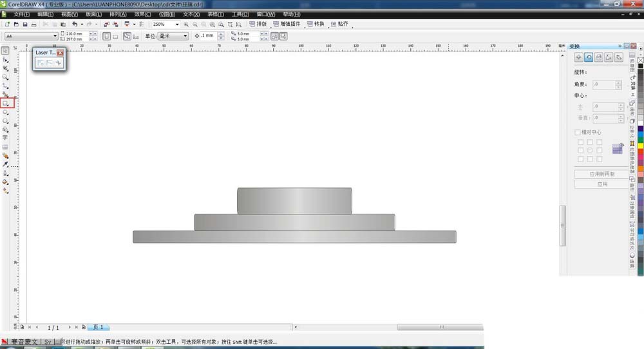Viewport: 644px width, 349px height.
Task: Set page orientation to landscape
Action: tap(115, 36)
